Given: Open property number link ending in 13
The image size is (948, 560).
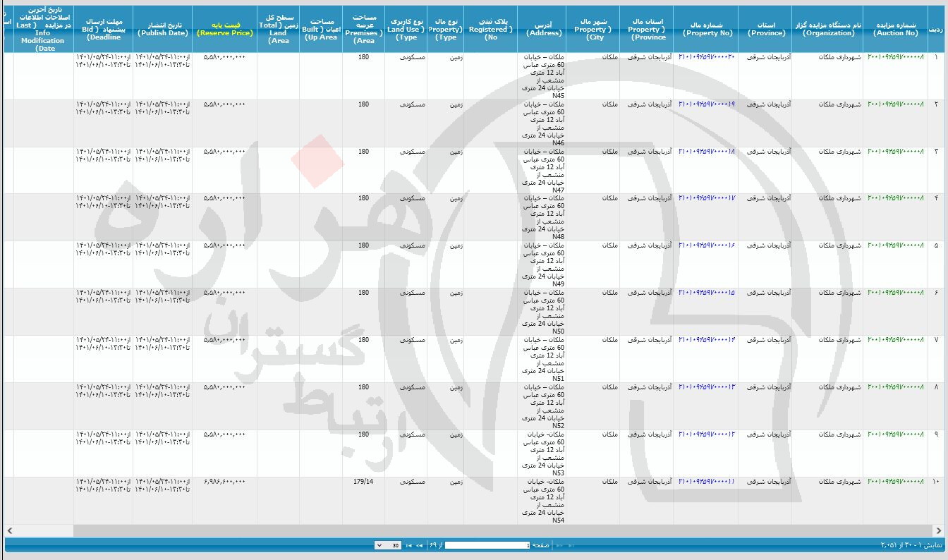Looking at the screenshot, I should (706, 387).
